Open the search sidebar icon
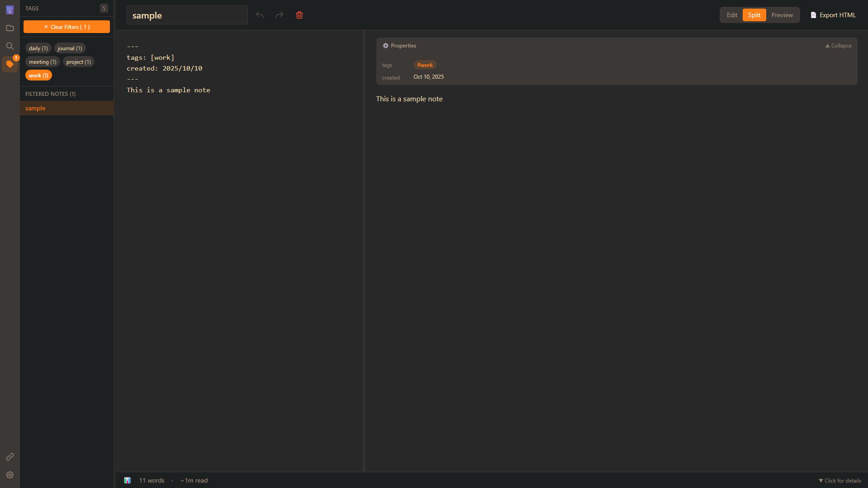 tap(9, 46)
